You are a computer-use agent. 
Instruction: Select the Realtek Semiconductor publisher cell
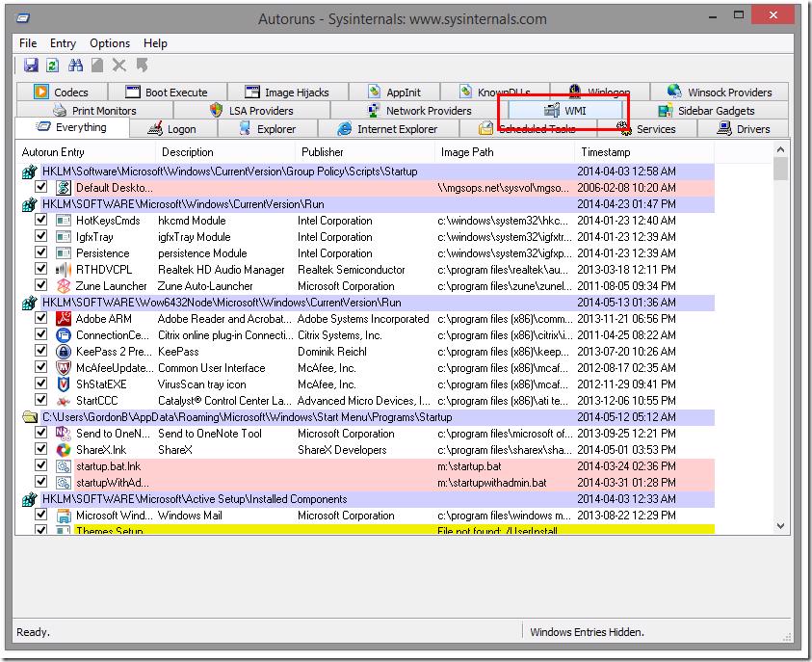click(352, 270)
